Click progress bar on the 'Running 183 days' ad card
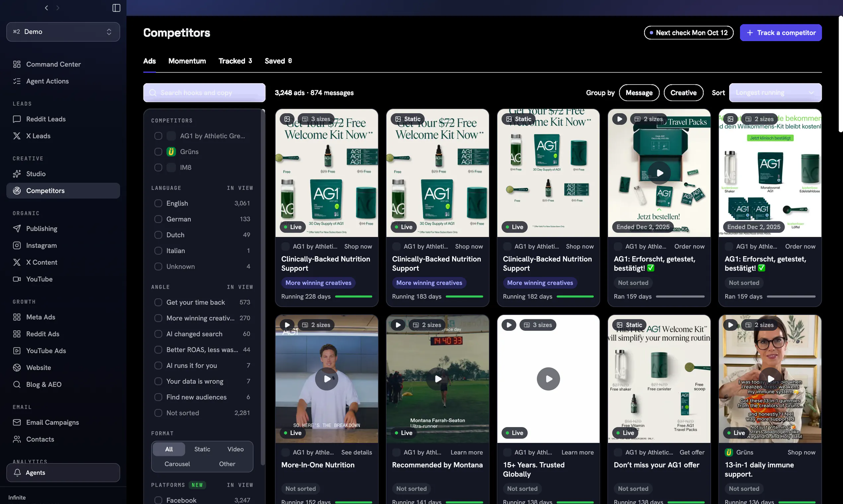Screen dimensions: 843x504 (x=464, y=297)
